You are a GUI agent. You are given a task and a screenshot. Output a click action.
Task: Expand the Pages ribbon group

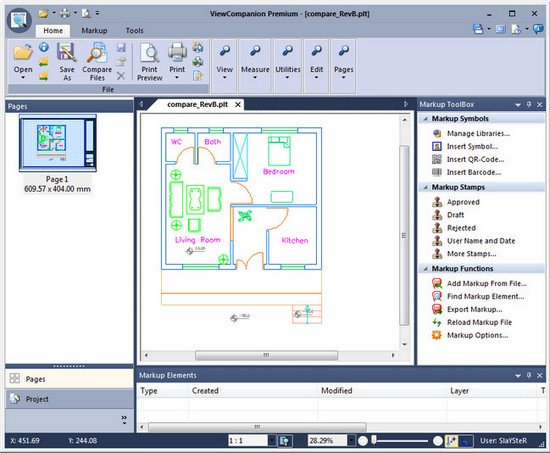click(343, 66)
